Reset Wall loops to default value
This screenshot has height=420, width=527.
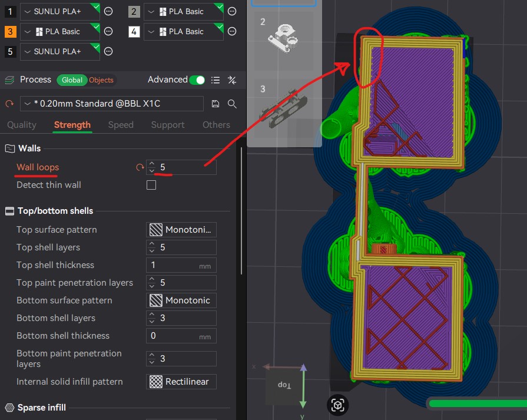pyautogui.click(x=140, y=167)
